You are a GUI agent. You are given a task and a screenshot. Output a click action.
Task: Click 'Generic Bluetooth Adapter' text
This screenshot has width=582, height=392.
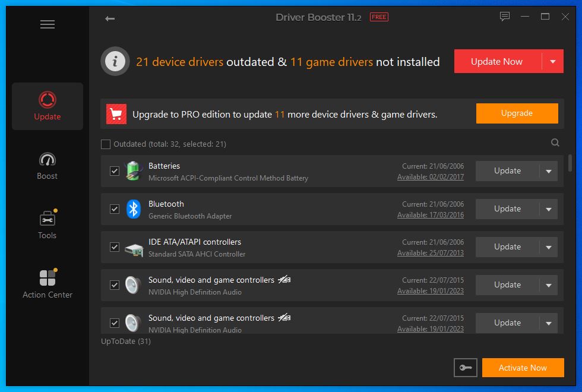pos(190,216)
